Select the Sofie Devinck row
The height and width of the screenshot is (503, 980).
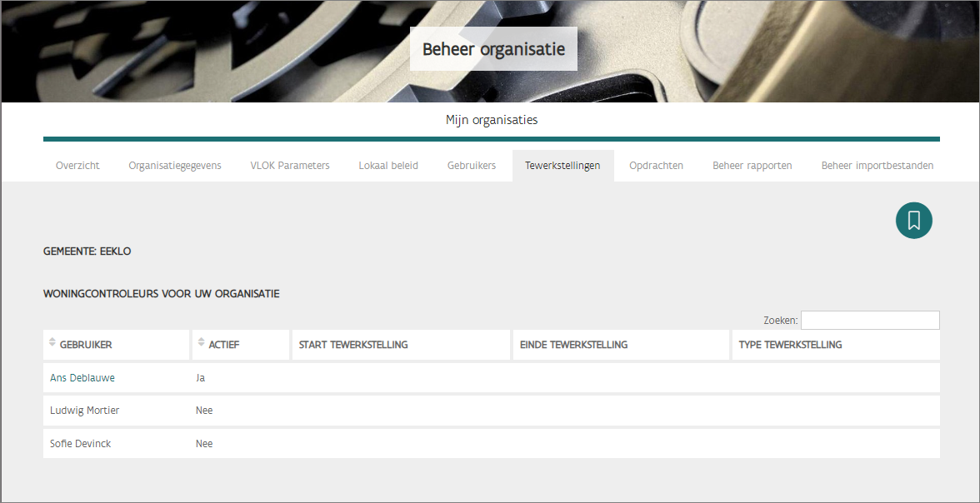point(80,444)
